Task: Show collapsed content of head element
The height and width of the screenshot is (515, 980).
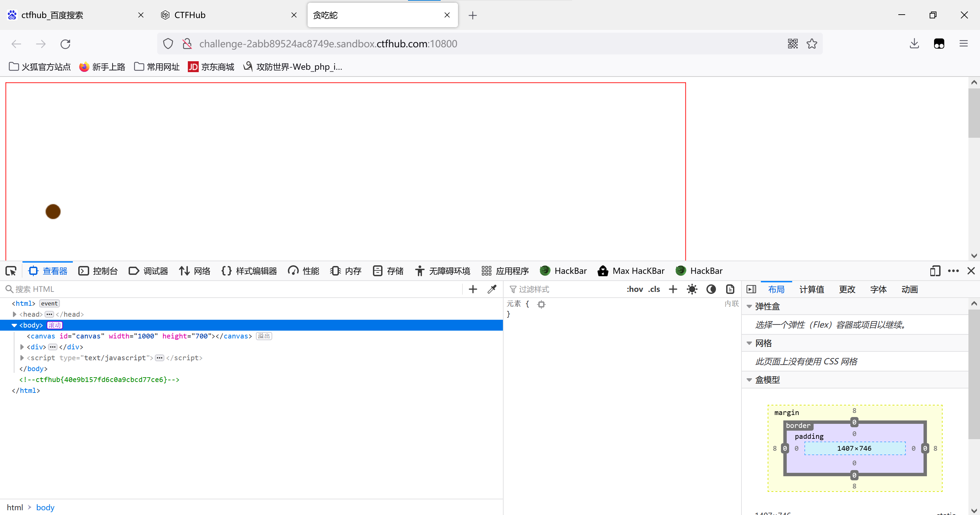Action: tap(49, 314)
